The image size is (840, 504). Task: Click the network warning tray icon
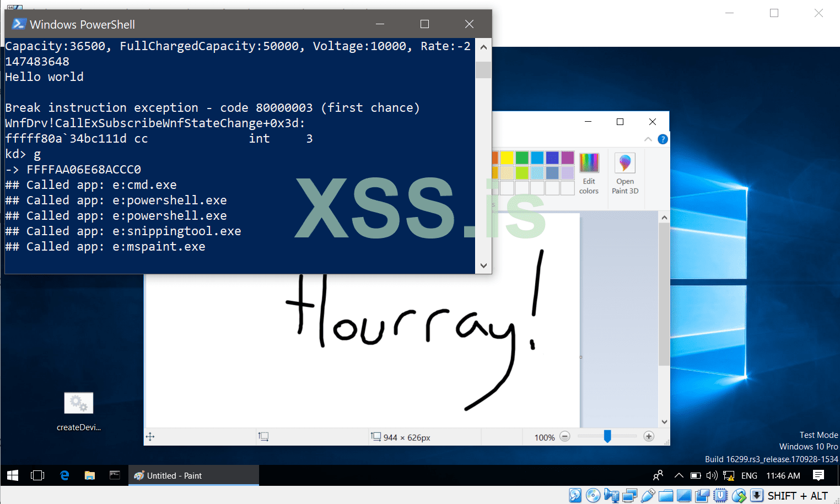[729, 475]
